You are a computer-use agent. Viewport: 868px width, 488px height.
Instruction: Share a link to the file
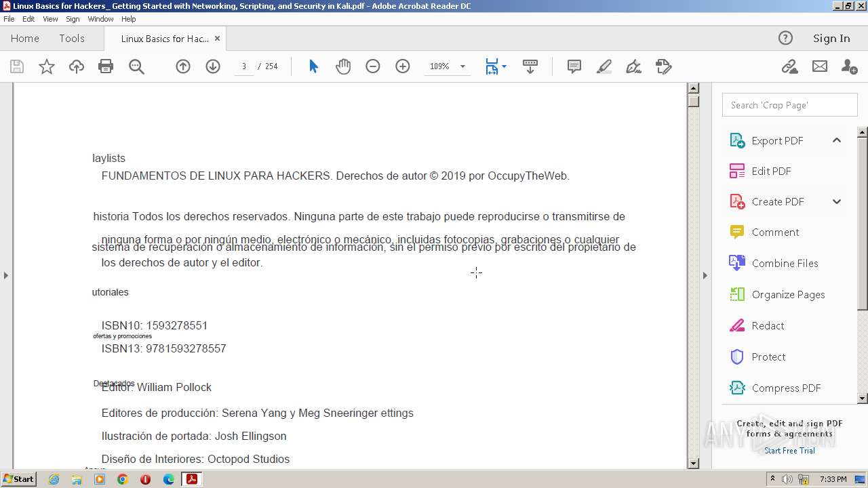tap(789, 66)
